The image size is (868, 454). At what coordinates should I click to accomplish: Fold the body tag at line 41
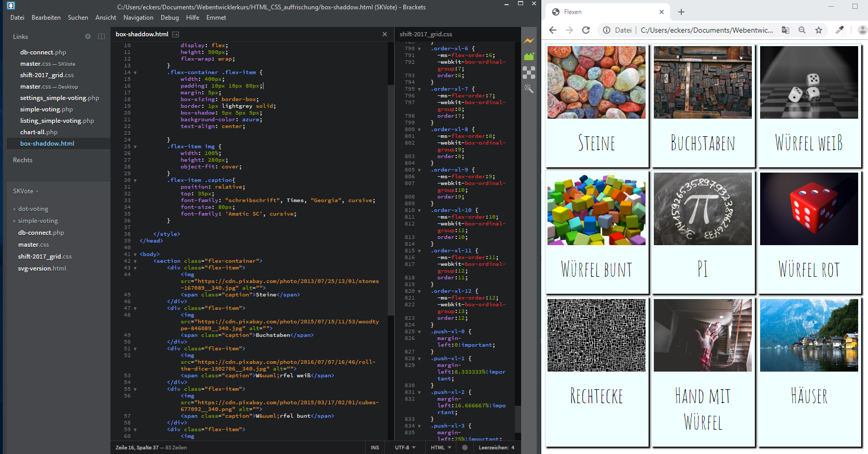pos(135,254)
